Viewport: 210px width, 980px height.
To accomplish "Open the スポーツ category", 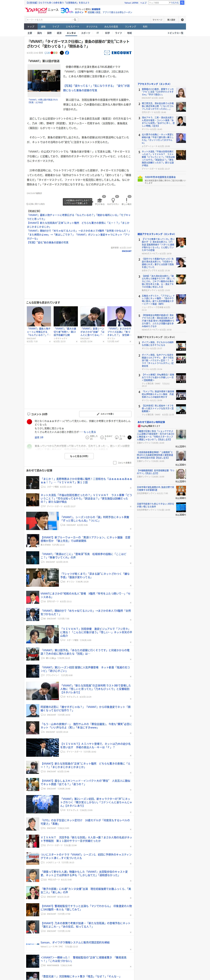I will pos(86,33).
